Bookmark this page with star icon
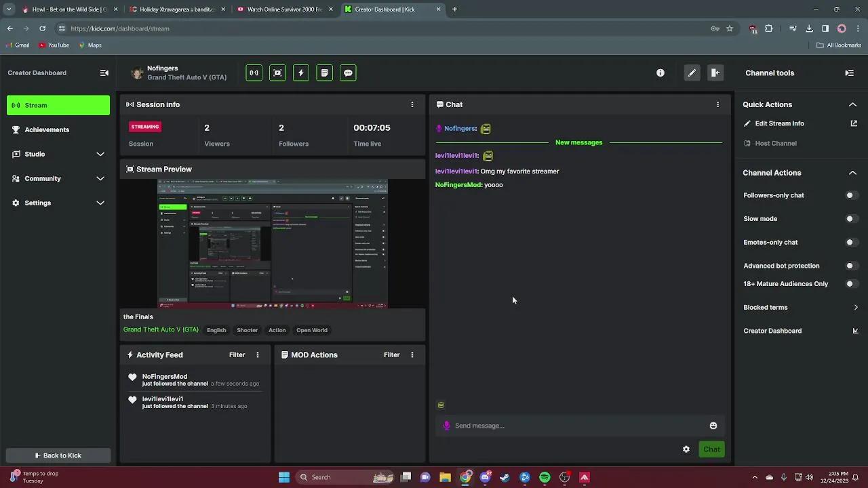 tap(730, 28)
